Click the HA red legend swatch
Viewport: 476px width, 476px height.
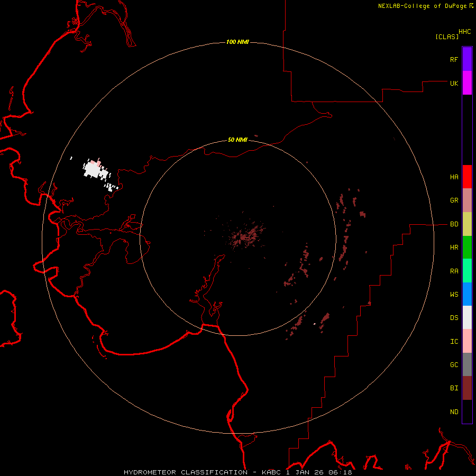click(467, 177)
